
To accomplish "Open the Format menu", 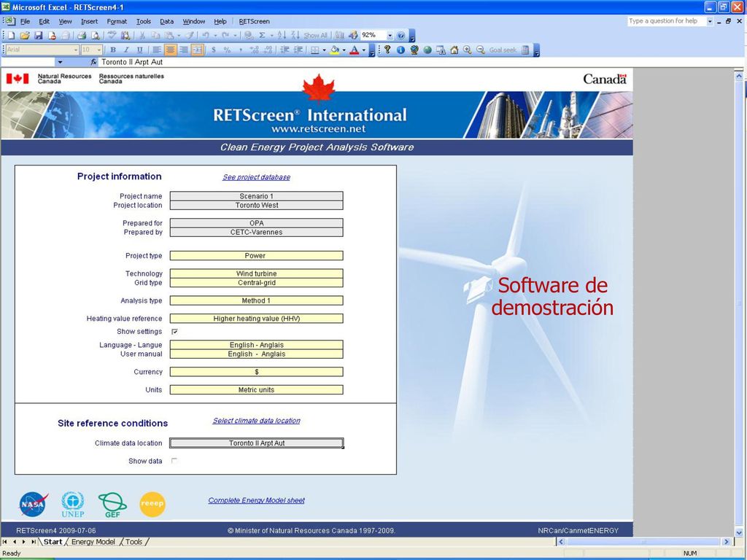I will click(x=117, y=21).
